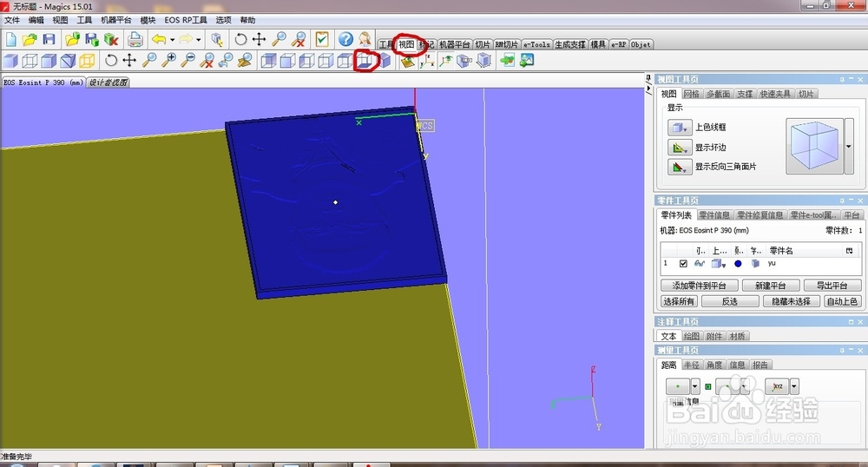
Task: Print with the printer icon
Action: pyautogui.click(x=135, y=39)
